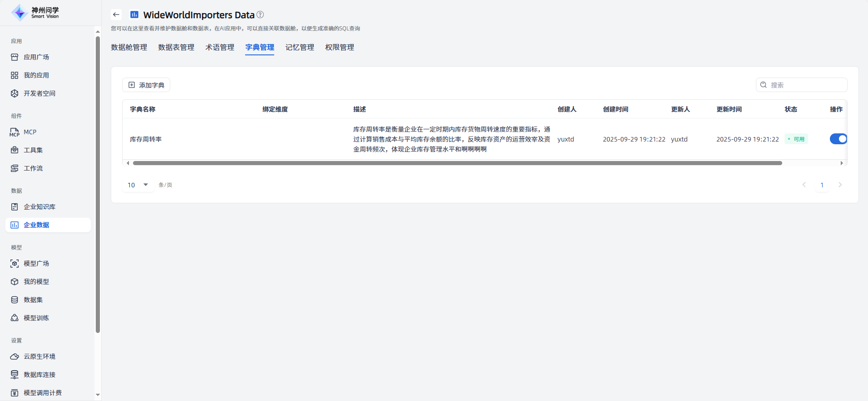Screen dimensions: 868x401
Task: Go to 工具集 in the sidebar
Action: (33, 150)
